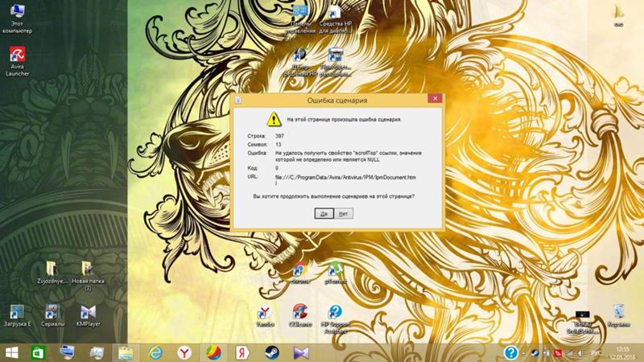
Task: Launch Yandex Browser from taskbar
Action: click(x=184, y=352)
